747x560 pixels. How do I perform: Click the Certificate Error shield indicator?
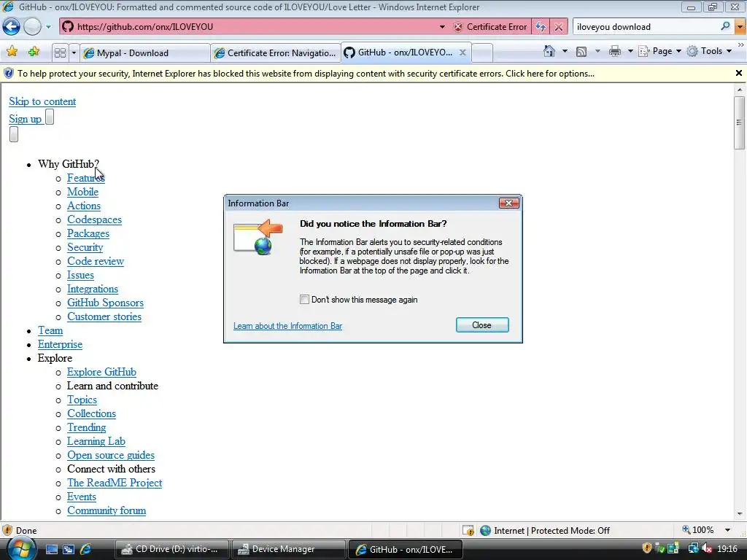pos(490,27)
